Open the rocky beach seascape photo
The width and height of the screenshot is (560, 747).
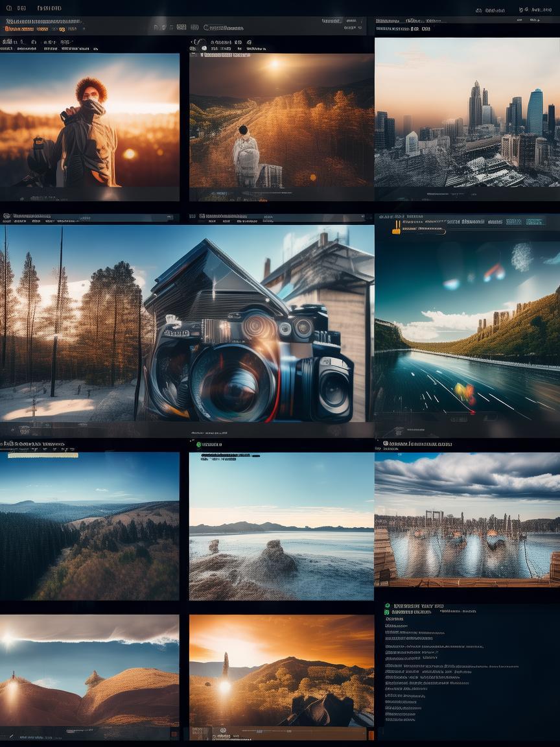[281, 525]
